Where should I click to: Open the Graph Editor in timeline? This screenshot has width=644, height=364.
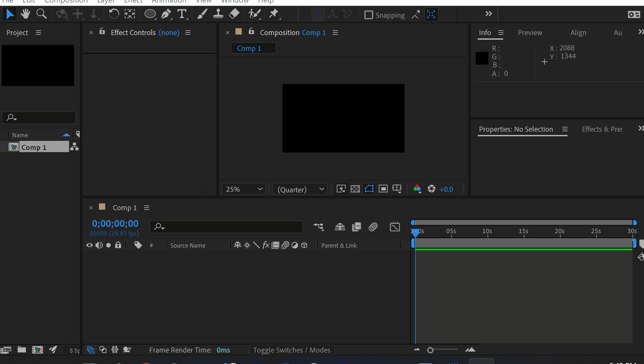point(394,227)
